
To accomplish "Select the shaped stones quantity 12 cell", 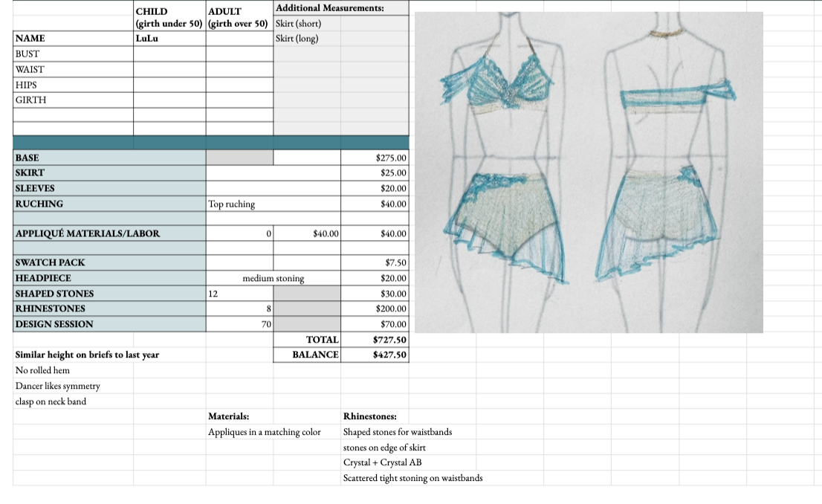I will click(x=239, y=294).
